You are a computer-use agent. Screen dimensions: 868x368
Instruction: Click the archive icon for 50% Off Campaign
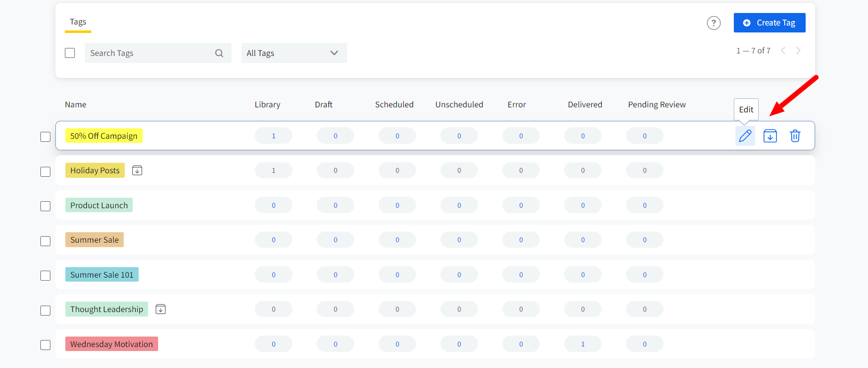click(770, 136)
